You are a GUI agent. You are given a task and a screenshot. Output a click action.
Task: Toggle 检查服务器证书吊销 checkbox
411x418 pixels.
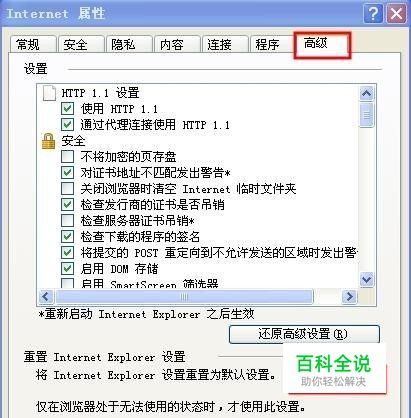pos(67,221)
